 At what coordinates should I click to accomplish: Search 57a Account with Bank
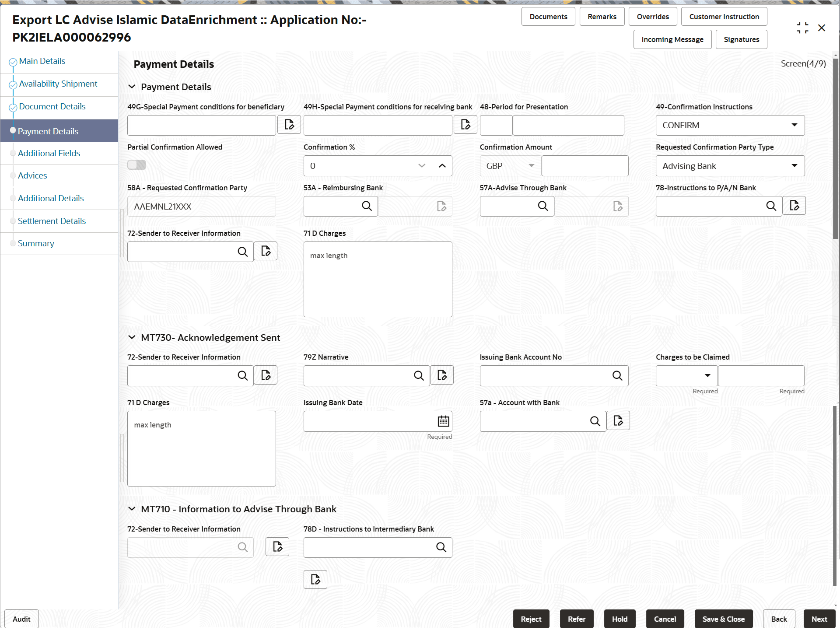tap(595, 421)
